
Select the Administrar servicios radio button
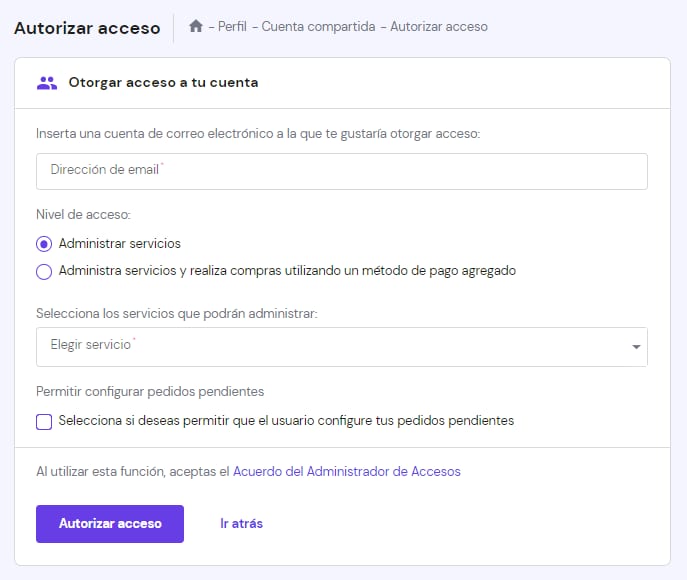coord(44,243)
